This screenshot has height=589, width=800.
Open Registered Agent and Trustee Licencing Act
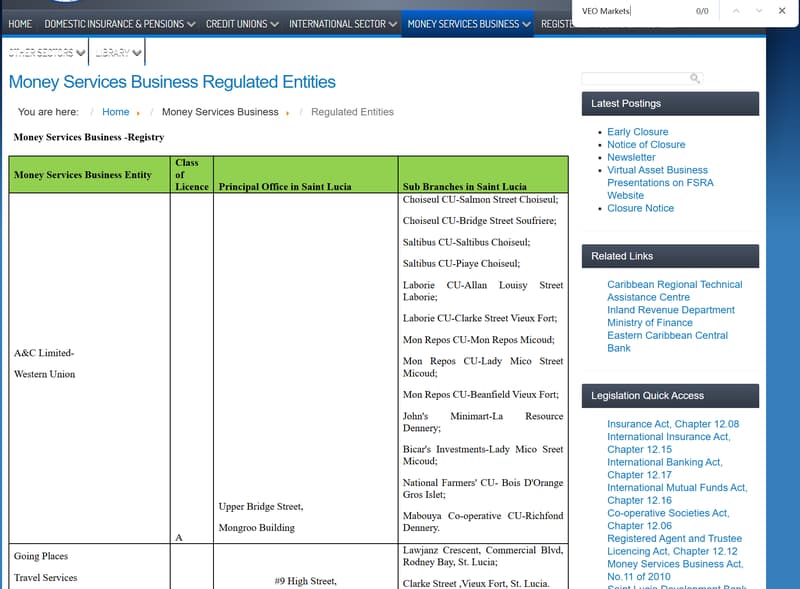click(x=674, y=545)
